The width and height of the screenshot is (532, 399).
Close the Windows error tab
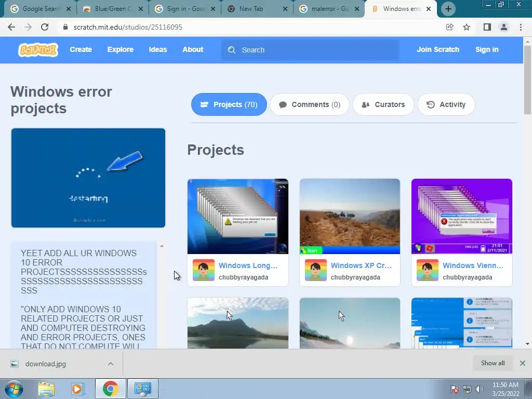pyautogui.click(x=429, y=9)
